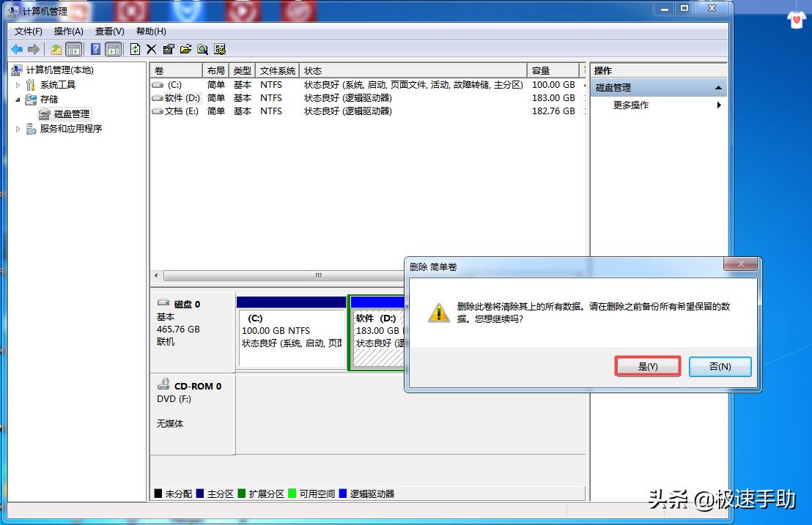The width and height of the screenshot is (812, 525).
Task: Click the show/hide console tree icon
Action: point(74,49)
